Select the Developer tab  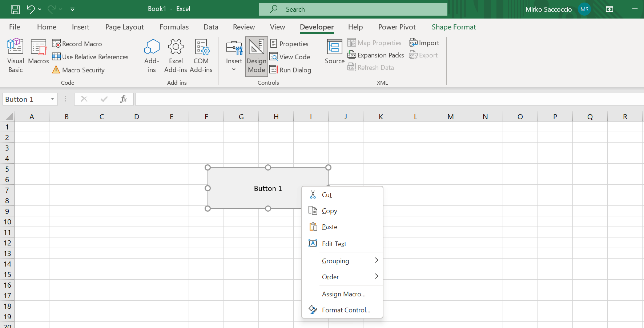pyautogui.click(x=317, y=27)
